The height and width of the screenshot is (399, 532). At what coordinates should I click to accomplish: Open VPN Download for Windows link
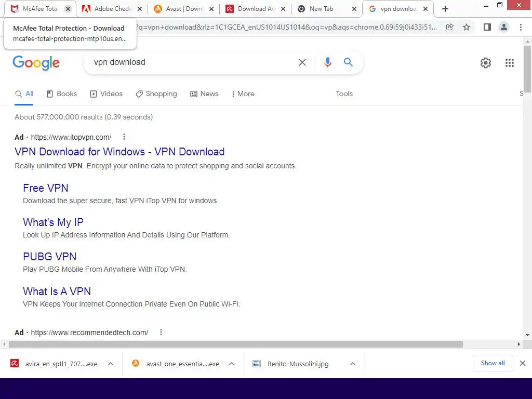(119, 152)
